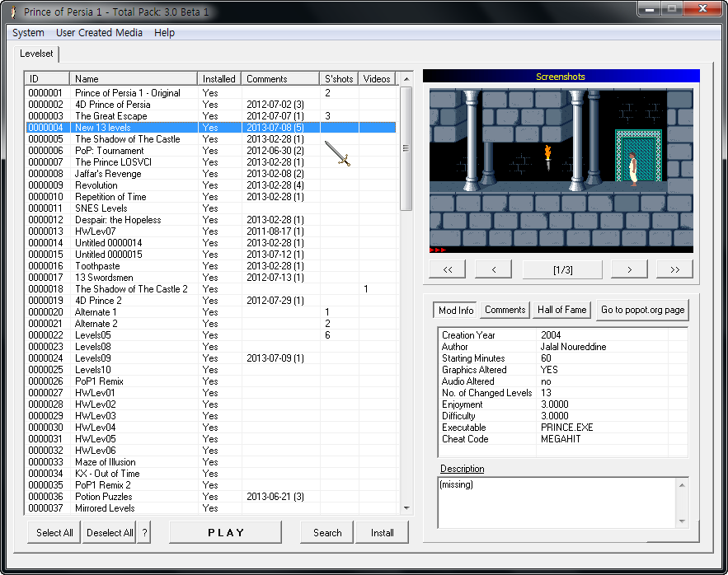Select the 'Potion Puzzles' levelset
The width and height of the screenshot is (728, 575).
[211, 497]
